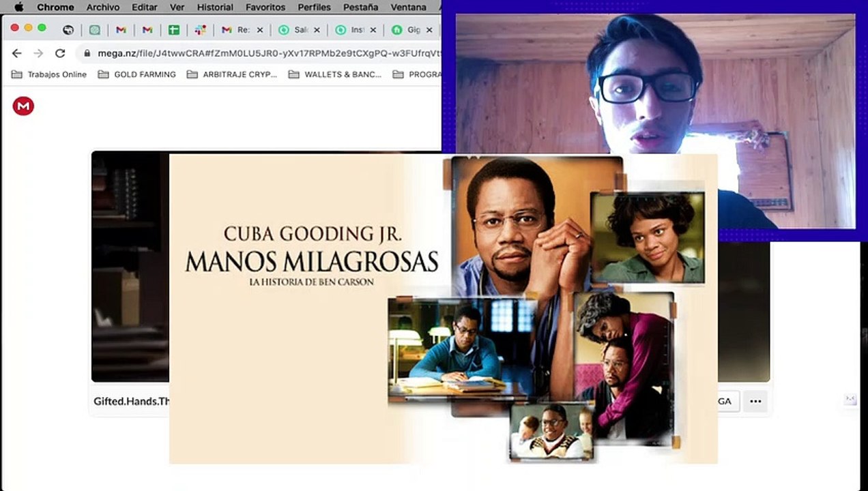868x491 pixels.
Task: Open the WALLETS & BANC... bookmark folder
Action: point(335,74)
